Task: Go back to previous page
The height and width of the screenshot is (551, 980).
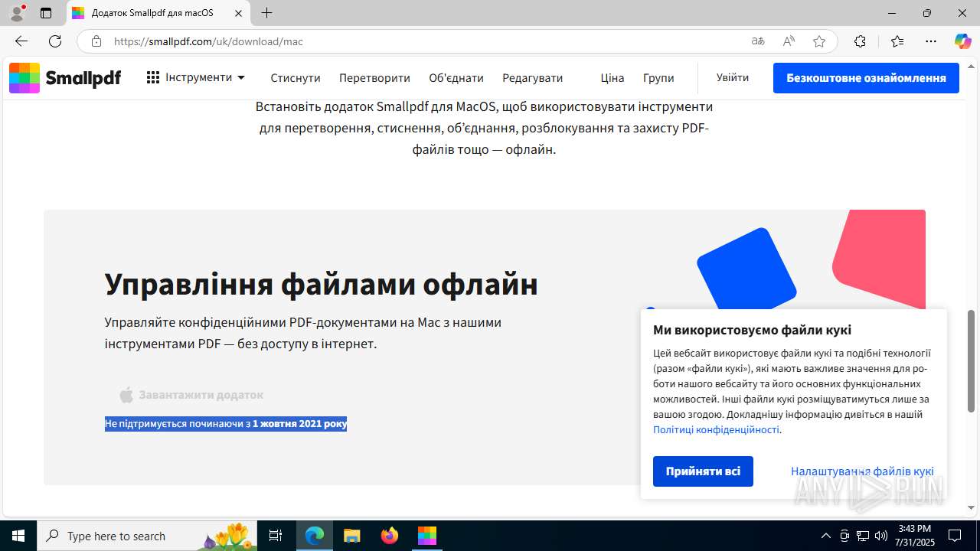Action: 21,41
